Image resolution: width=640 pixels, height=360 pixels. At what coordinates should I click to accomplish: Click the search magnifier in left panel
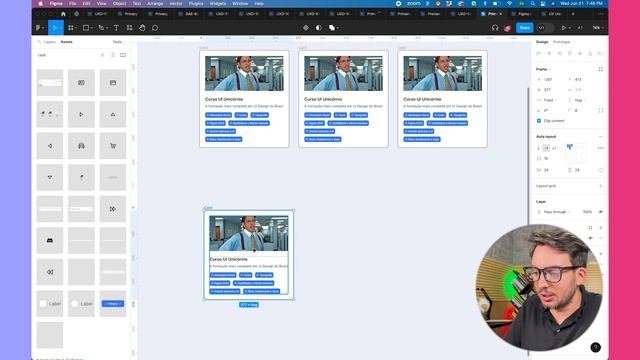tap(39, 42)
